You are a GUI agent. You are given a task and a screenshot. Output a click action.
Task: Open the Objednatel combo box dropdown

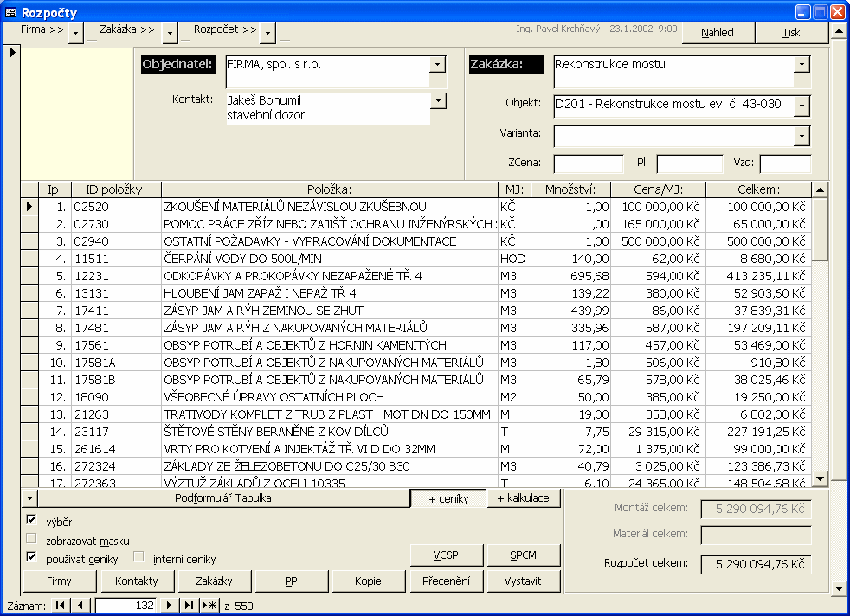(x=438, y=64)
